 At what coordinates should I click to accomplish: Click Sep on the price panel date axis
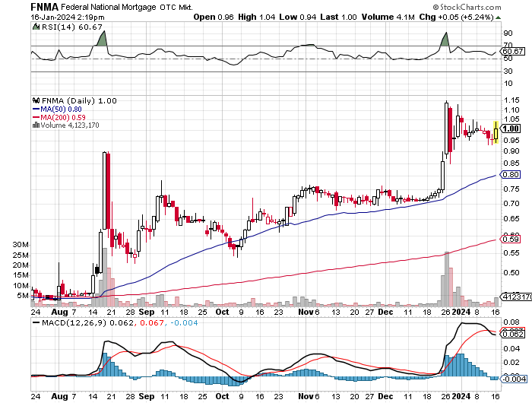147,312
